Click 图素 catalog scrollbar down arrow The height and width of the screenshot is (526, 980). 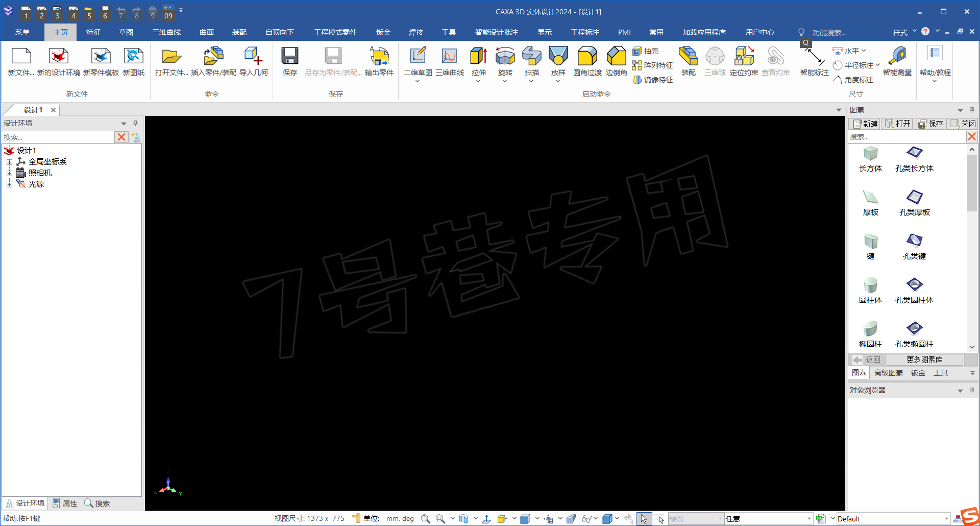point(972,347)
